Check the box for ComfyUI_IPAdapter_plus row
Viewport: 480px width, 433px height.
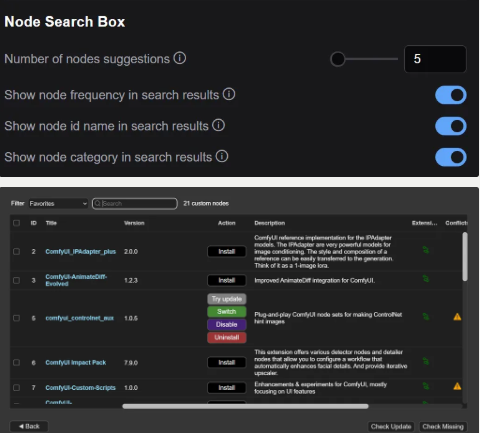click(x=16, y=251)
